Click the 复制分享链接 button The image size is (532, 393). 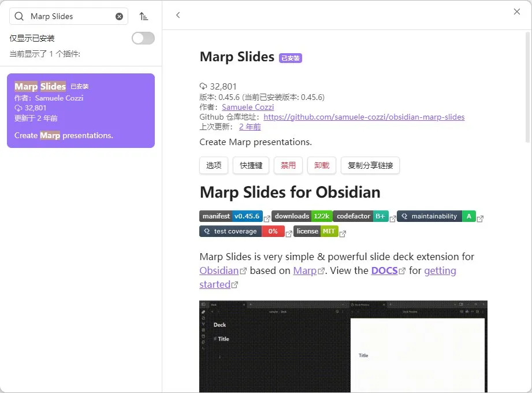[370, 165]
